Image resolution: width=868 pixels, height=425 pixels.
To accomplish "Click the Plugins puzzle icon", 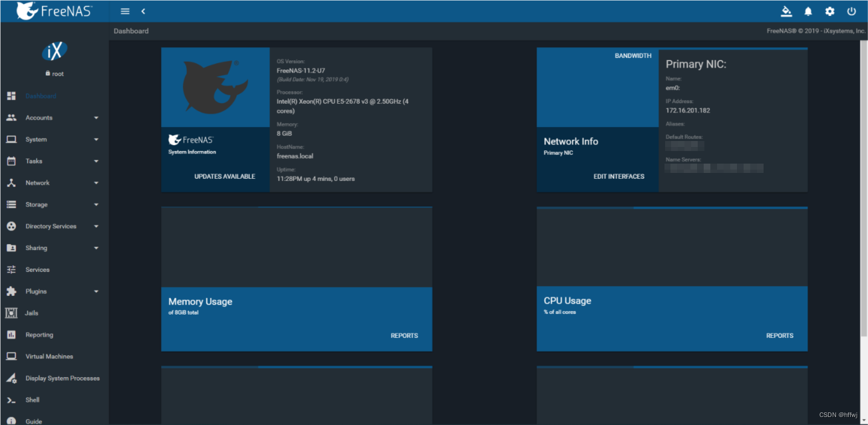I will point(11,291).
